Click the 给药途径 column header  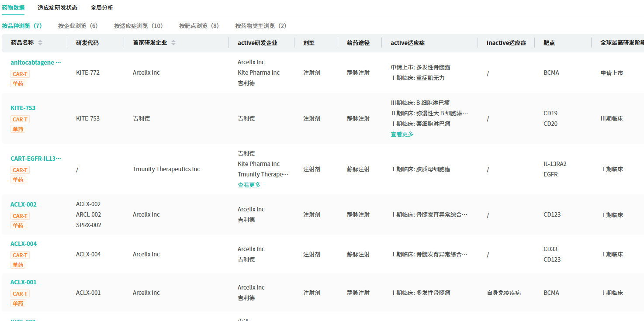[x=358, y=43]
